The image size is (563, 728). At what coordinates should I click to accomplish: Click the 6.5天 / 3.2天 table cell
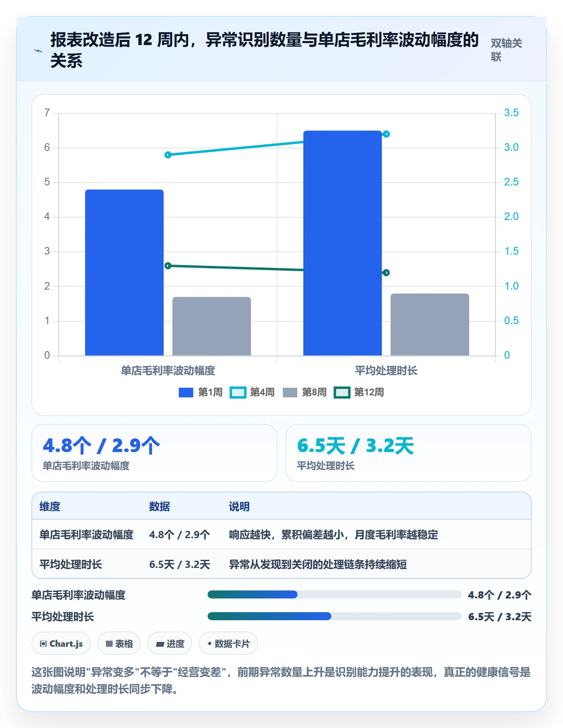pyautogui.click(x=179, y=564)
